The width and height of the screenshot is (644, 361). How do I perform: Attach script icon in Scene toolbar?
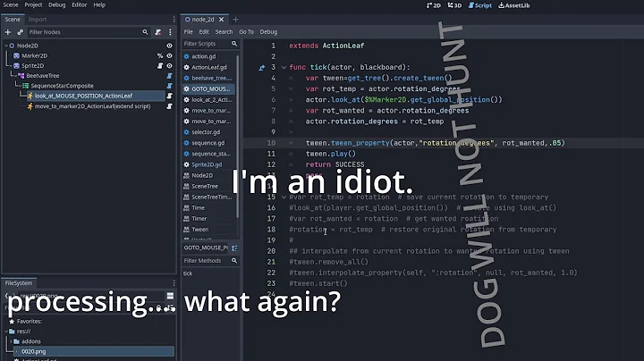point(158,32)
